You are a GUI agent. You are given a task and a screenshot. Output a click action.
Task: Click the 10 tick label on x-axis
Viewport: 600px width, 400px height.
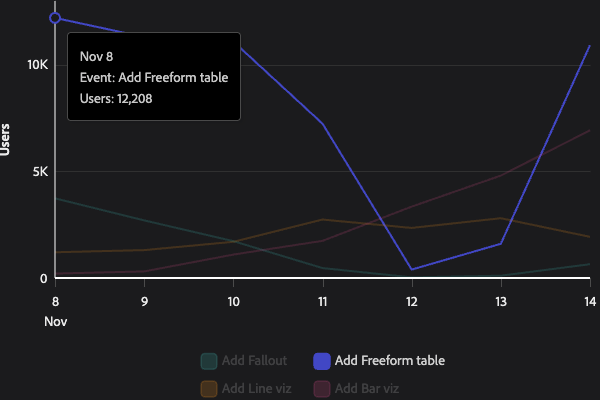pyautogui.click(x=234, y=300)
